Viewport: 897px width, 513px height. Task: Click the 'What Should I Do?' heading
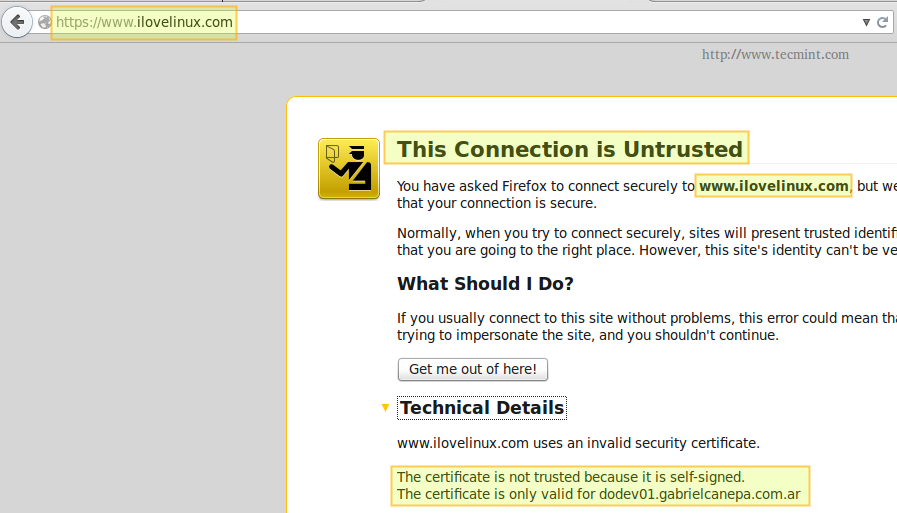point(485,284)
